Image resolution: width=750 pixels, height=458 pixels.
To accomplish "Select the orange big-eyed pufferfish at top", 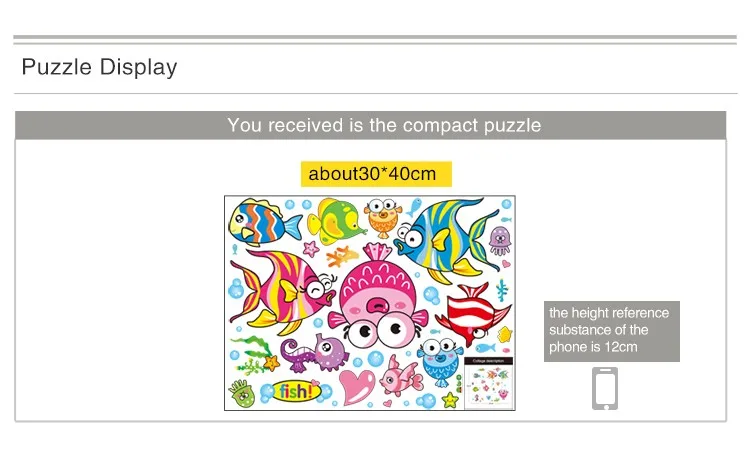I will tap(382, 218).
